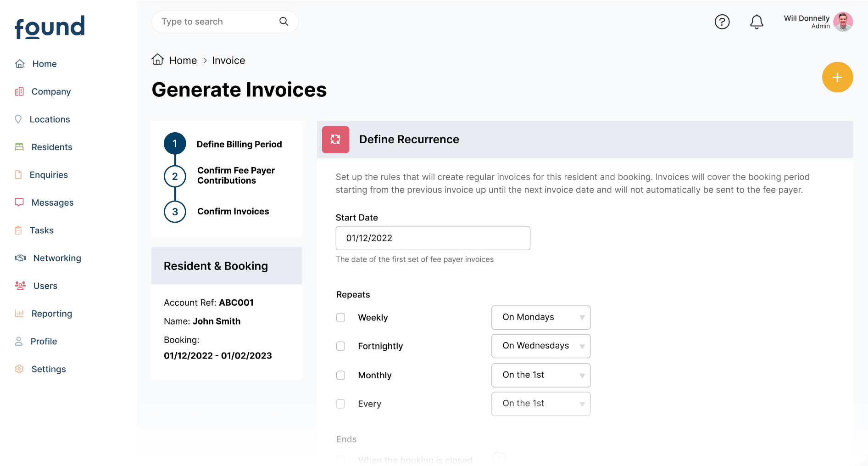
Task: Open the On the 1st dropdown for Monthly
Action: point(540,375)
